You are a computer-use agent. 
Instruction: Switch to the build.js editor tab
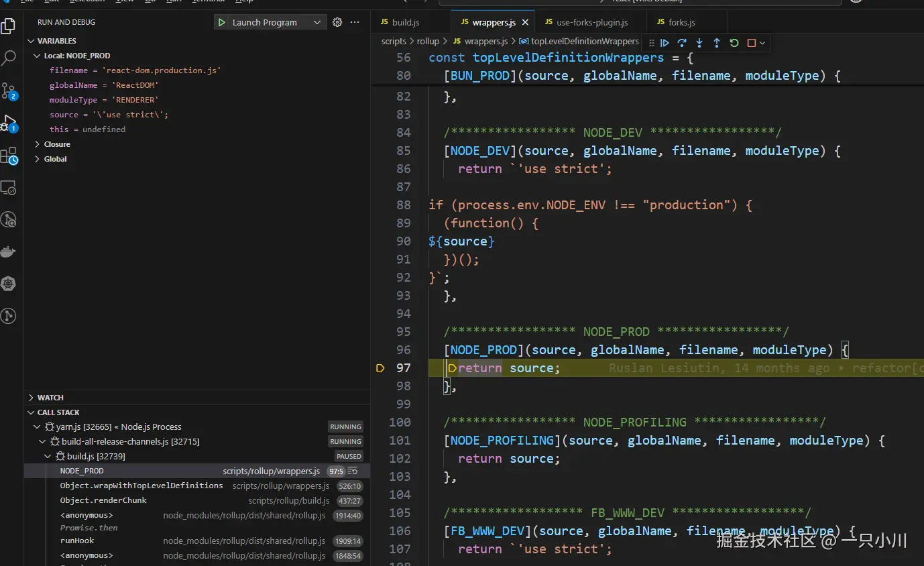(x=405, y=22)
